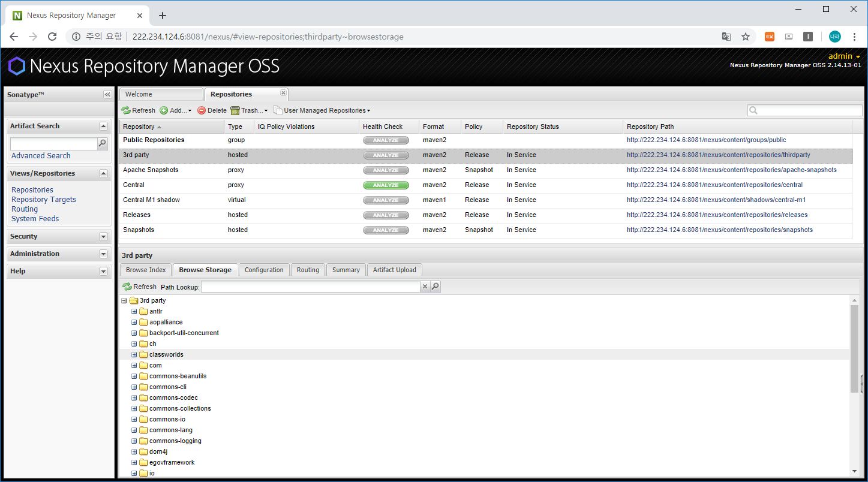The image size is (868, 482).
Task: Switch to Browse Index tab
Action: click(146, 270)
